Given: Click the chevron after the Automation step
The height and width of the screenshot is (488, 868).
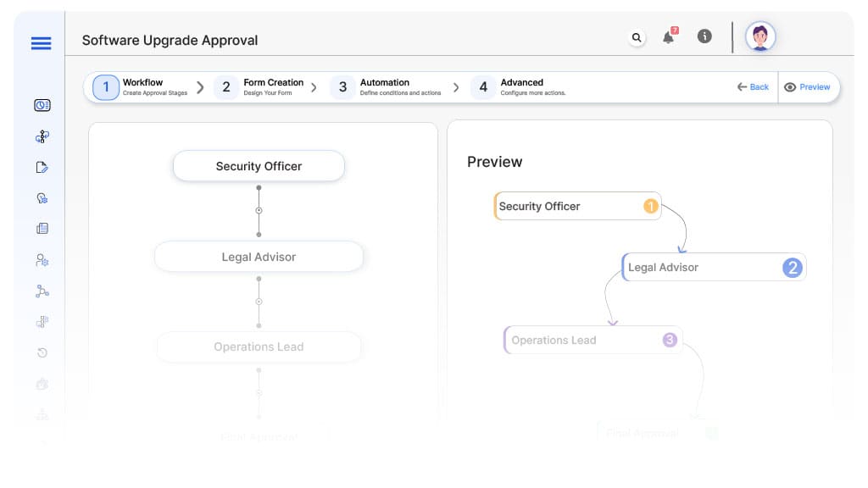Looking at the screenshot, I should click(x=456, y=87).
